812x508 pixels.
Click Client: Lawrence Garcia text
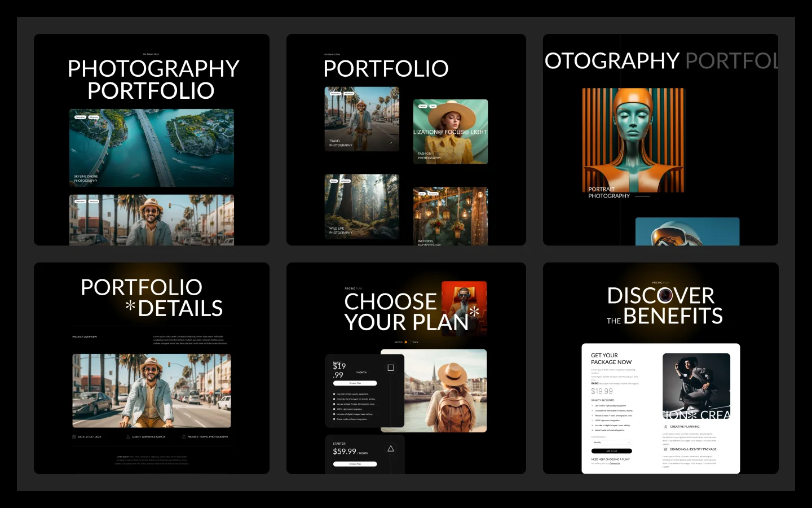point(148,437)
